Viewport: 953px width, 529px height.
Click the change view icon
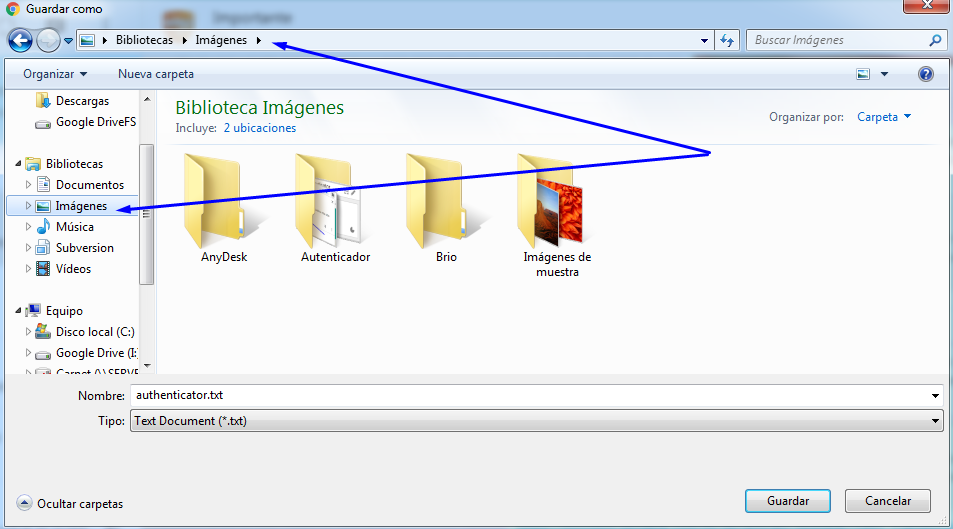click(x=863, y=74)
